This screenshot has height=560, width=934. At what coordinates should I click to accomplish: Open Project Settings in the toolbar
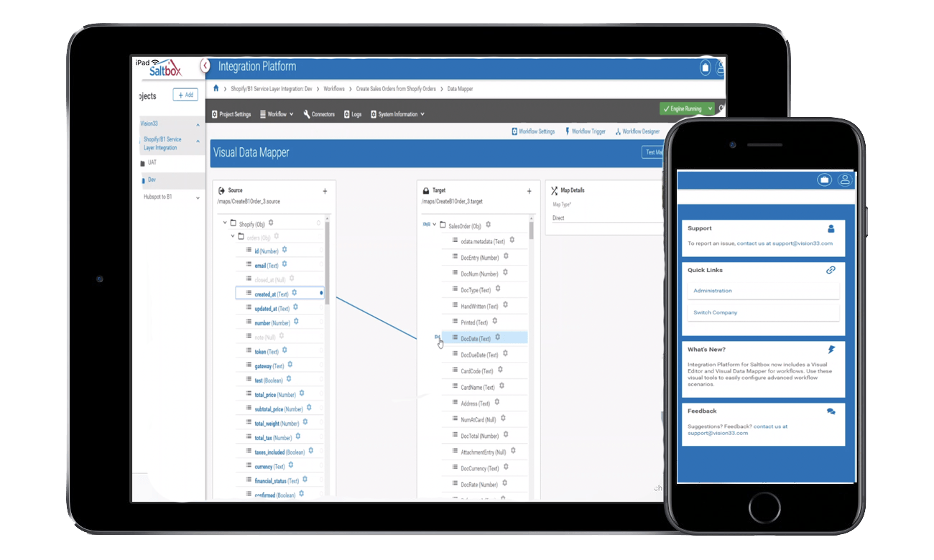click(x=231, y=114)
